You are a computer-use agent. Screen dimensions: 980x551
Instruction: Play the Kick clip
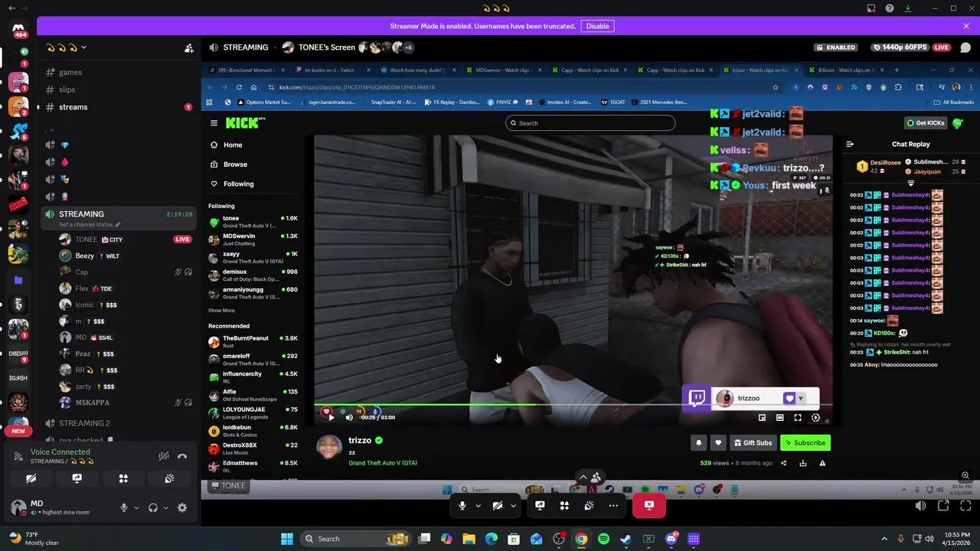[331, 417]
